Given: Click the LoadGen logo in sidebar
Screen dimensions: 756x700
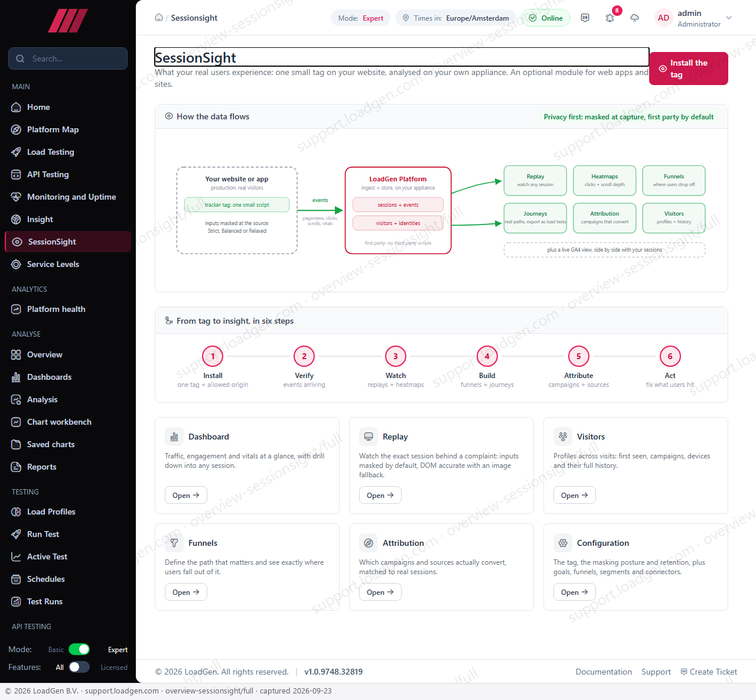Looking at the screenshot, I should [68, 21].
